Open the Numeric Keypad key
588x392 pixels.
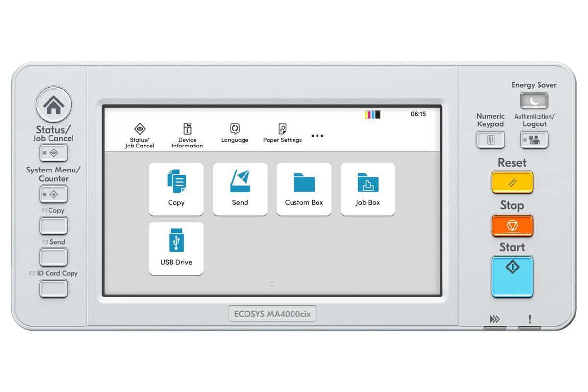tap(490, 140)
